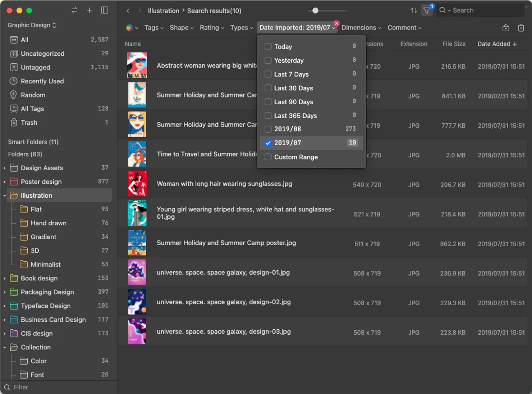This screenshot has width=532, height=394.
Task: Open the Dimensions filter dropdown
Action: coord(361,28)
